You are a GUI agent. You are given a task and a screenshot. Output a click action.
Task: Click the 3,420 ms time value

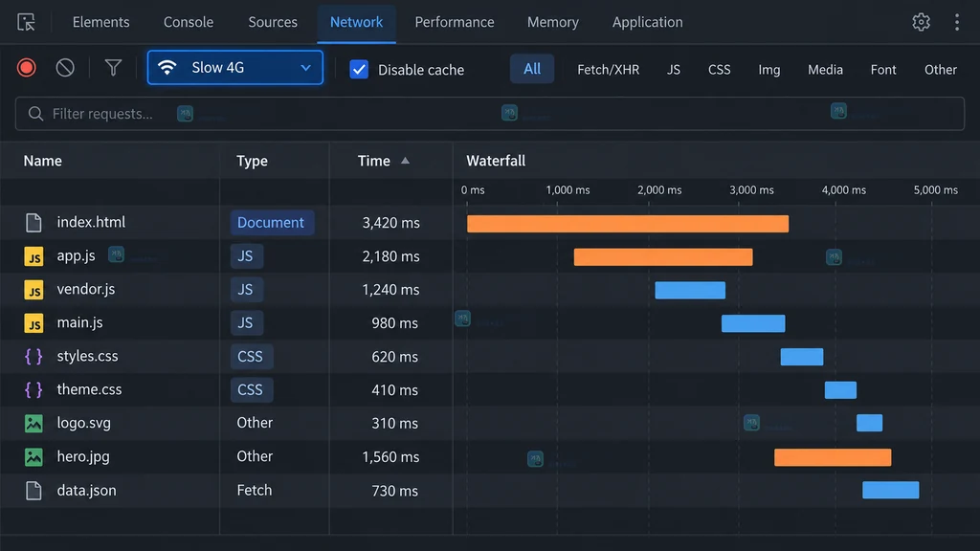click(390, 223)
